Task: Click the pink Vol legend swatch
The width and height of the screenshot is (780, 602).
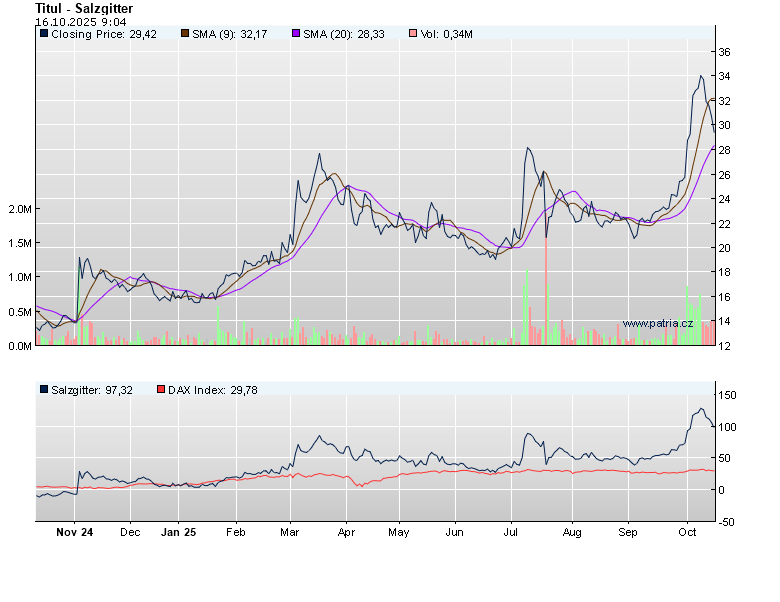Action: (413, 34)
